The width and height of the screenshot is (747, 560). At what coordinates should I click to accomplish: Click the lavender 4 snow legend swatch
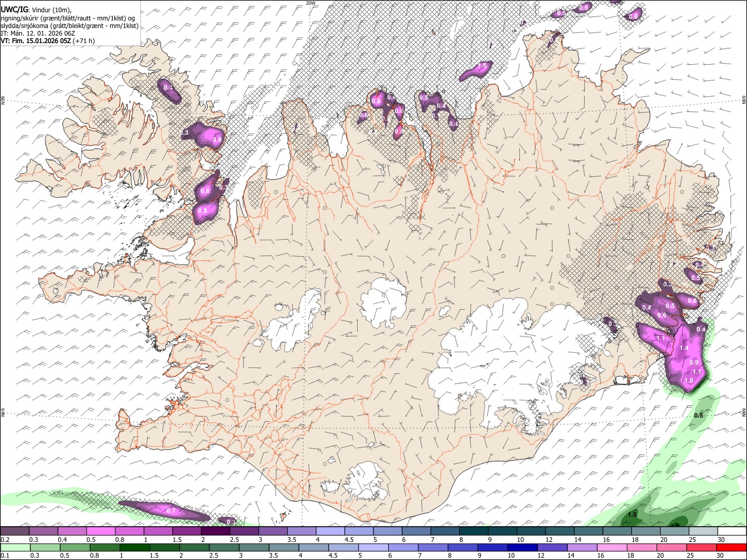[330, 531]
